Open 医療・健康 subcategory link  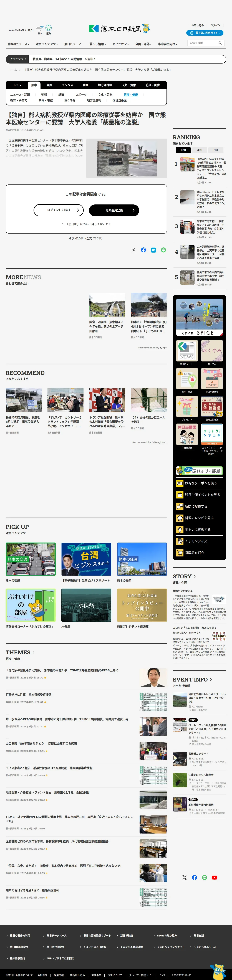click(x=131, y=95)
